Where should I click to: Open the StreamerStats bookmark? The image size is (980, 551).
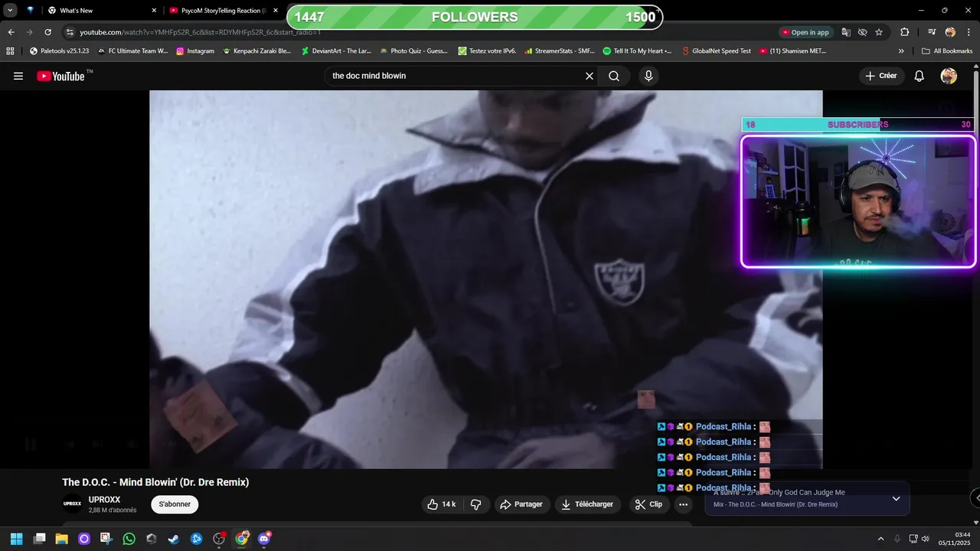(559, 51)
